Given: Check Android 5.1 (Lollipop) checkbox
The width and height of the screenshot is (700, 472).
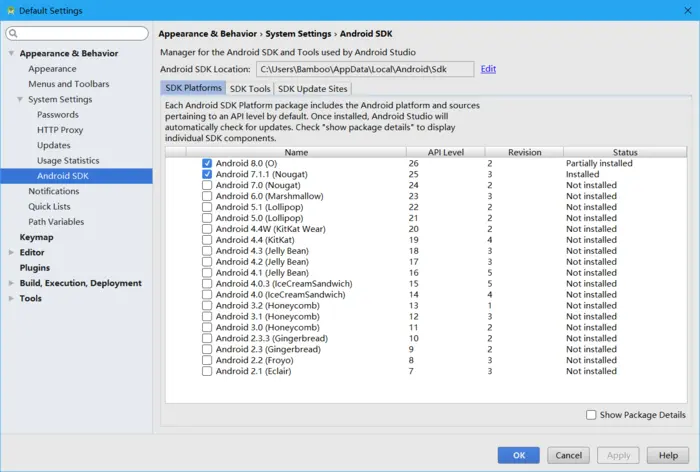Looking at the screenshot, I should pyautogui.click(x=207, y=207).
